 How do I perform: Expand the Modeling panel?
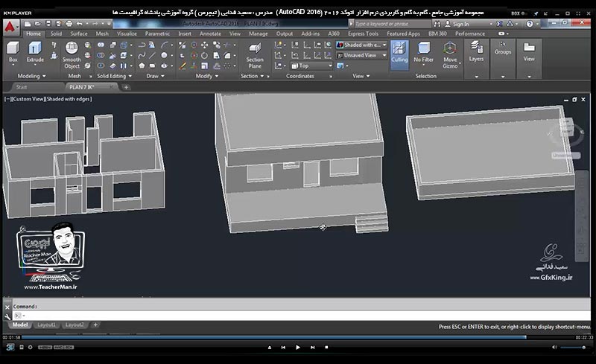coord(31,76)
